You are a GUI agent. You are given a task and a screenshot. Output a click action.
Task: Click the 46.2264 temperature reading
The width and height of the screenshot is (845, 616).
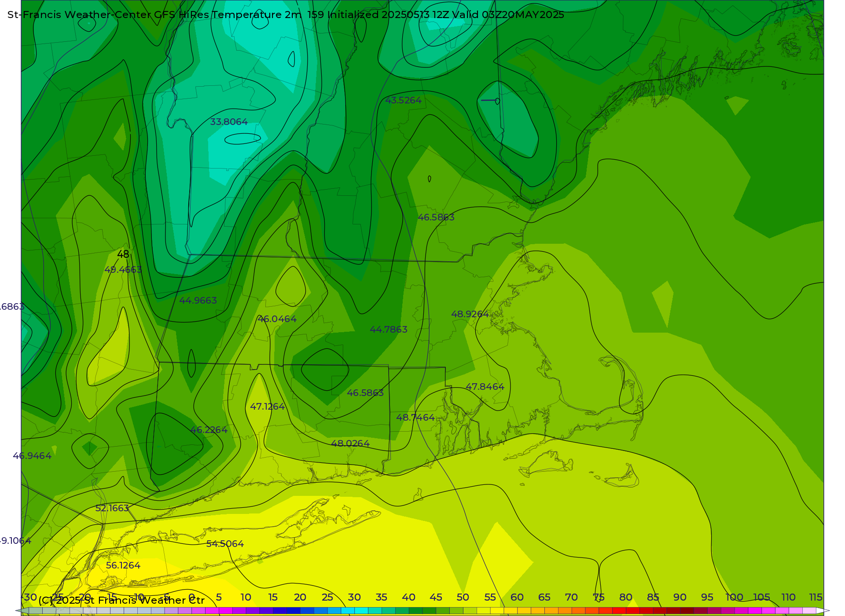coord(209,430)
